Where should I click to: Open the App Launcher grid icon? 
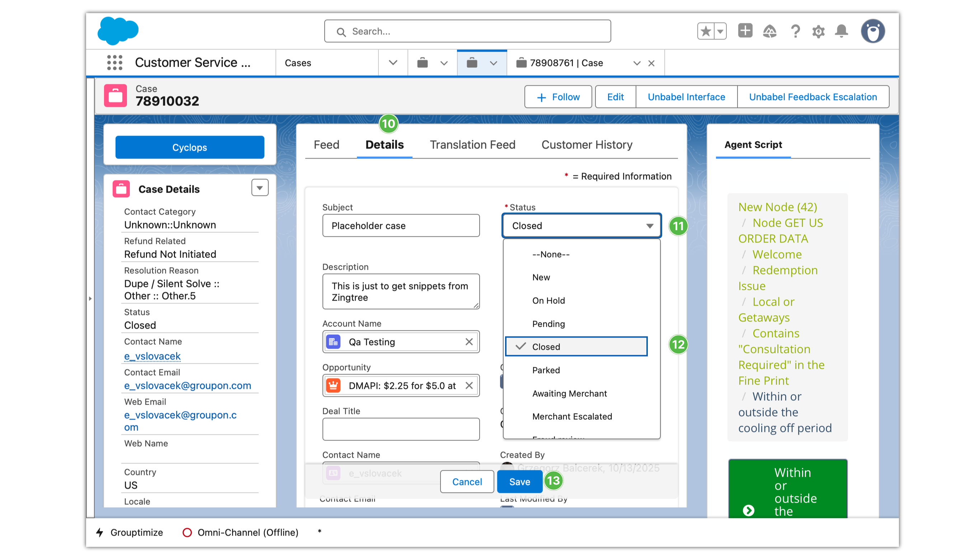(x=114, y=62)
